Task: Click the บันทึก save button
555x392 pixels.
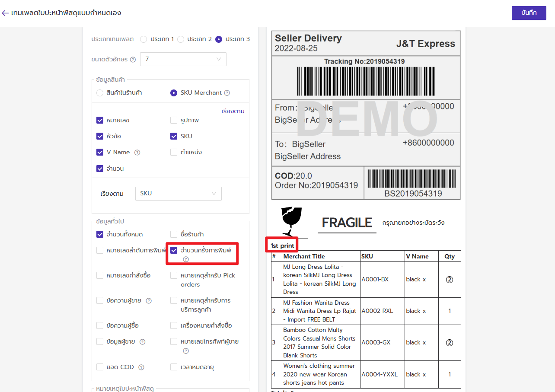Action: [529, 13]
